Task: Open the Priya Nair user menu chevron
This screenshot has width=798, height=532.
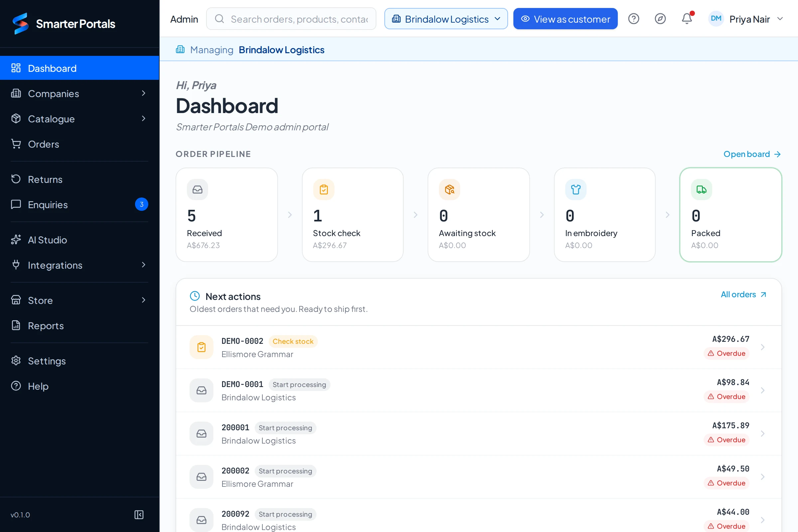Action: (780, 19)
